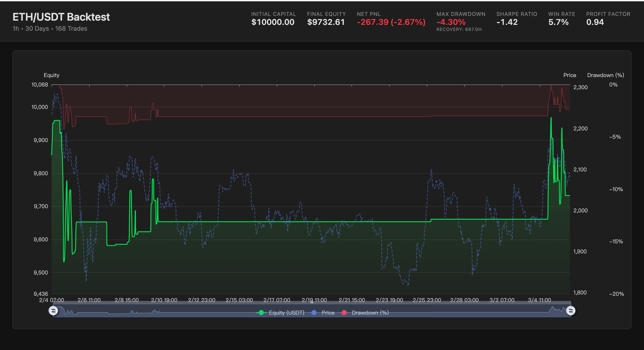The width and height of the screenshot is (644, 350).
Task: Click the Win Rate 5.7% stat
Action: 558,22
